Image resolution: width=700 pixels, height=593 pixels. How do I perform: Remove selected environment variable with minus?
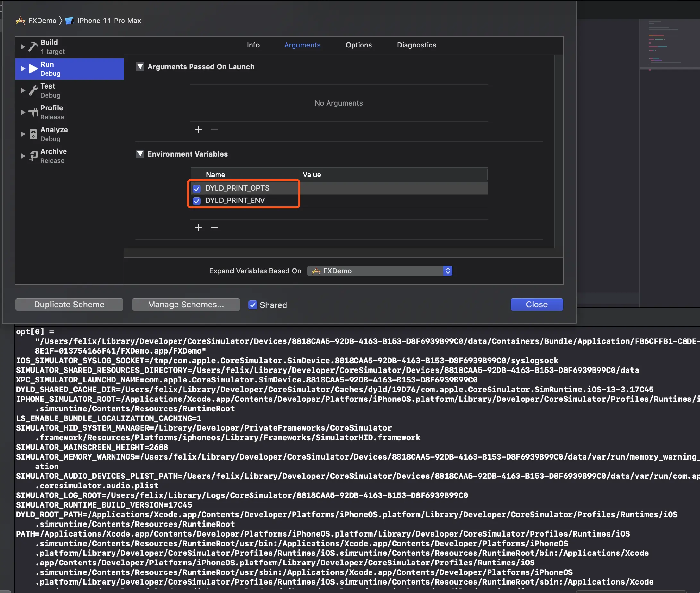[214, 228]
